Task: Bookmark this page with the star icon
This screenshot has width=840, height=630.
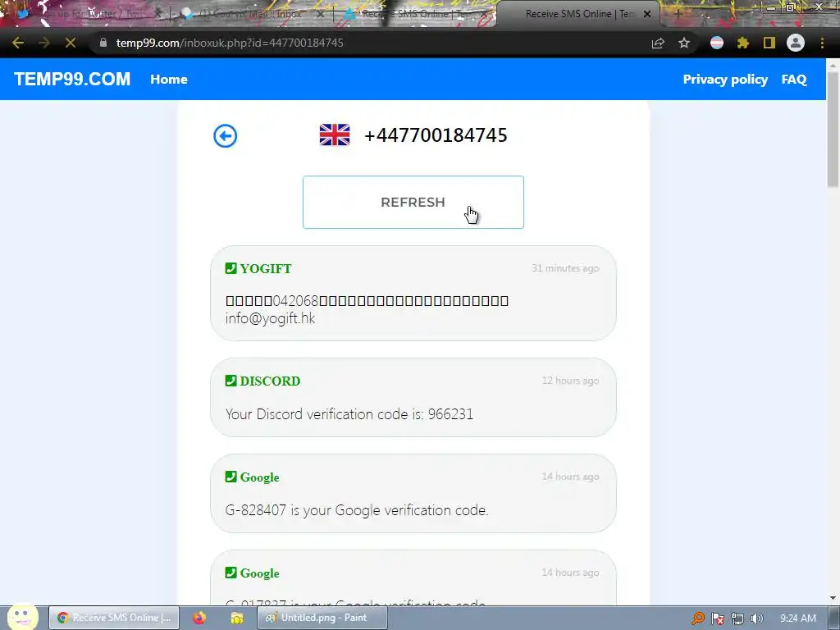Action: (684, 43)
